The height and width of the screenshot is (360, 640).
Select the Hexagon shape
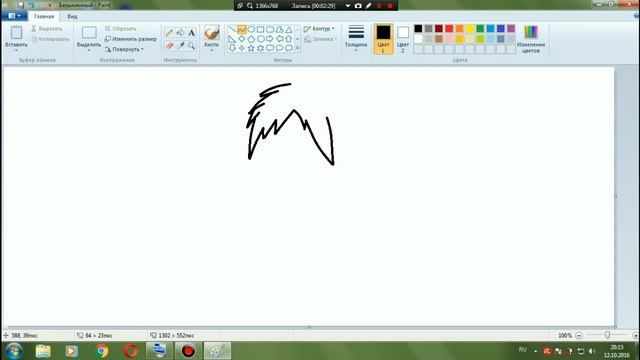(260, 39)
